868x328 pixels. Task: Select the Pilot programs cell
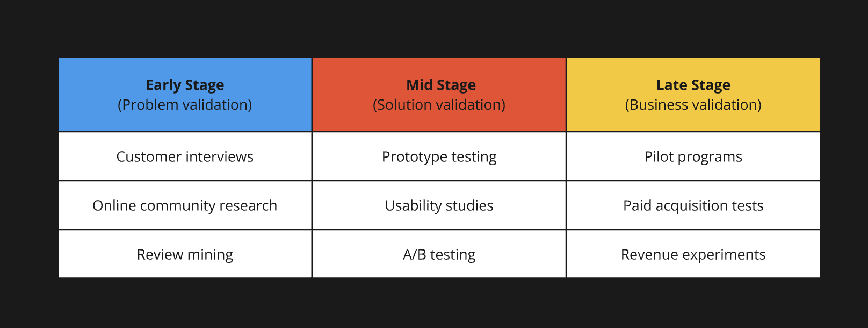pyautogui.click(x=693, y=156)
